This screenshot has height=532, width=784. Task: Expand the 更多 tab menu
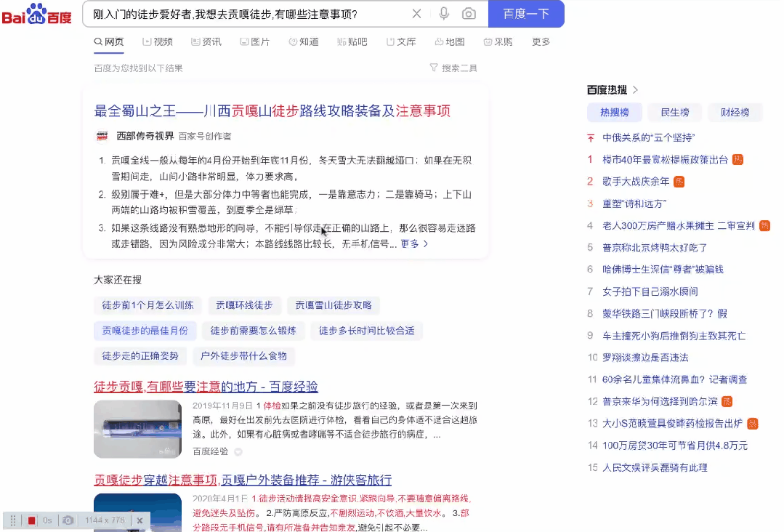click(x=541, y=42)
